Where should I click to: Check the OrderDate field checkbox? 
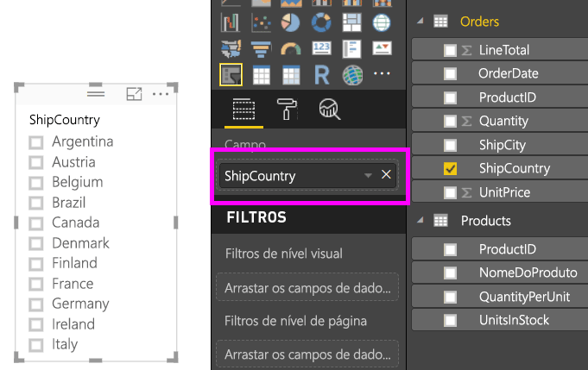[450, 74]
